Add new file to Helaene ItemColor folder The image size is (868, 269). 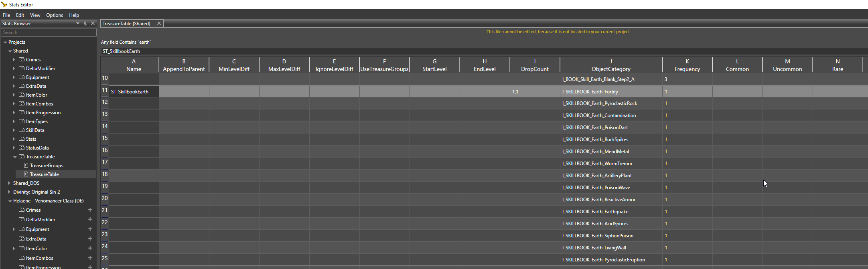pos(90,248)
